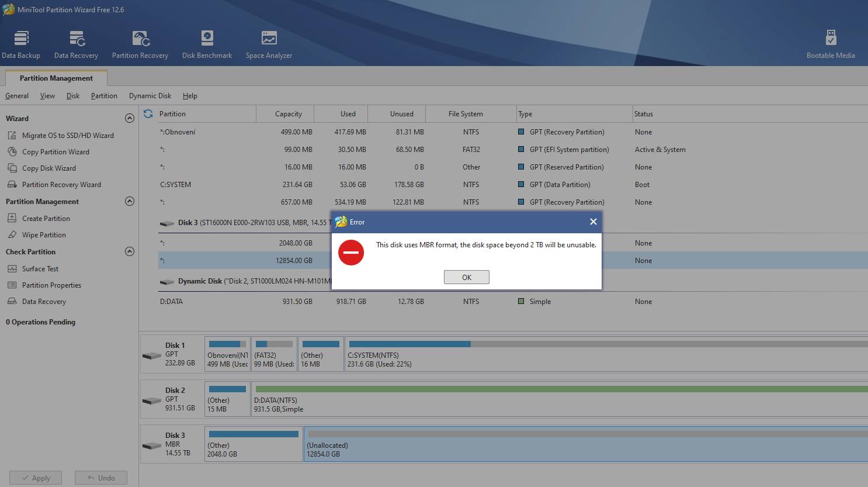Select D:DATA partition row
This screenshot has width=868, height=487.
513,302
